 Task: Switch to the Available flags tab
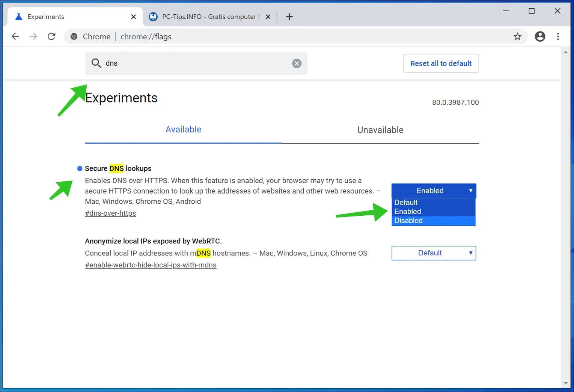coord(183,129)
